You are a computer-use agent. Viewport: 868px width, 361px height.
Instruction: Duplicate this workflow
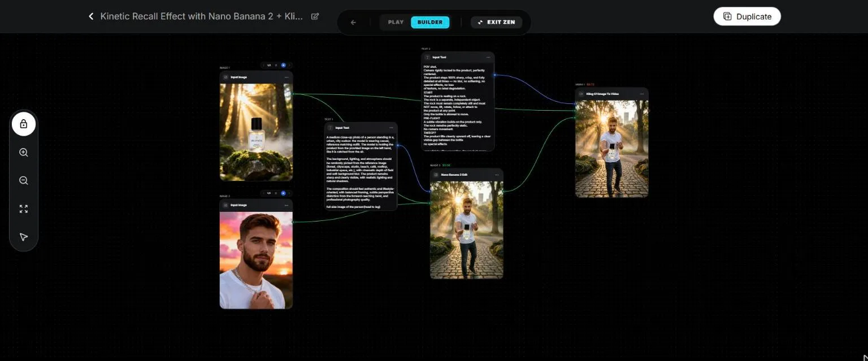click(x=747, y=16)
